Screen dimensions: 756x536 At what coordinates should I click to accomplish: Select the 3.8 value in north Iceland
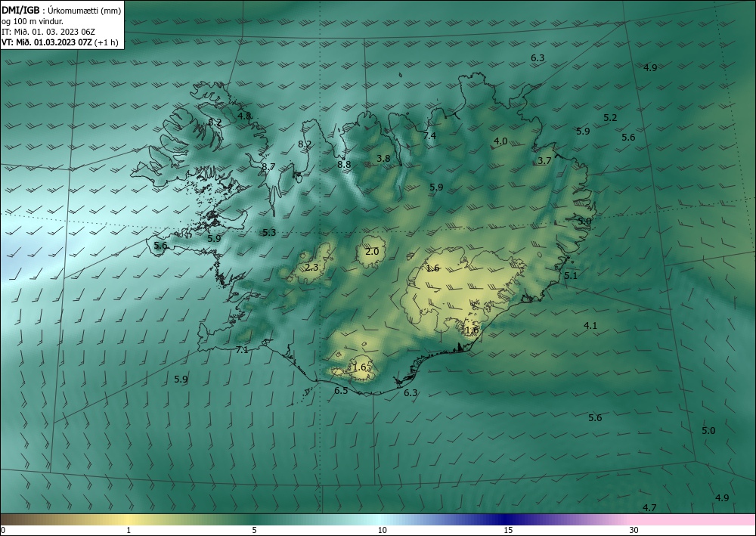pyautogui.click(x=383, y=158)
